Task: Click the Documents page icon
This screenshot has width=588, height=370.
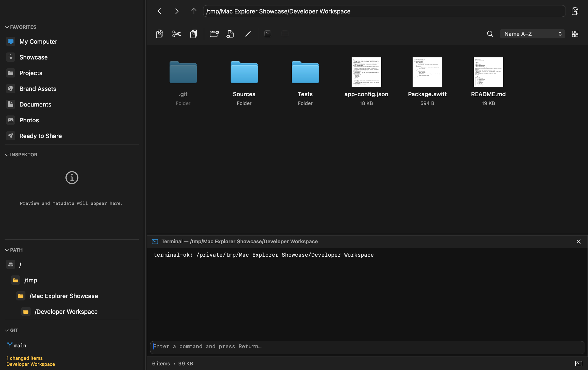Action: (10, 105)
